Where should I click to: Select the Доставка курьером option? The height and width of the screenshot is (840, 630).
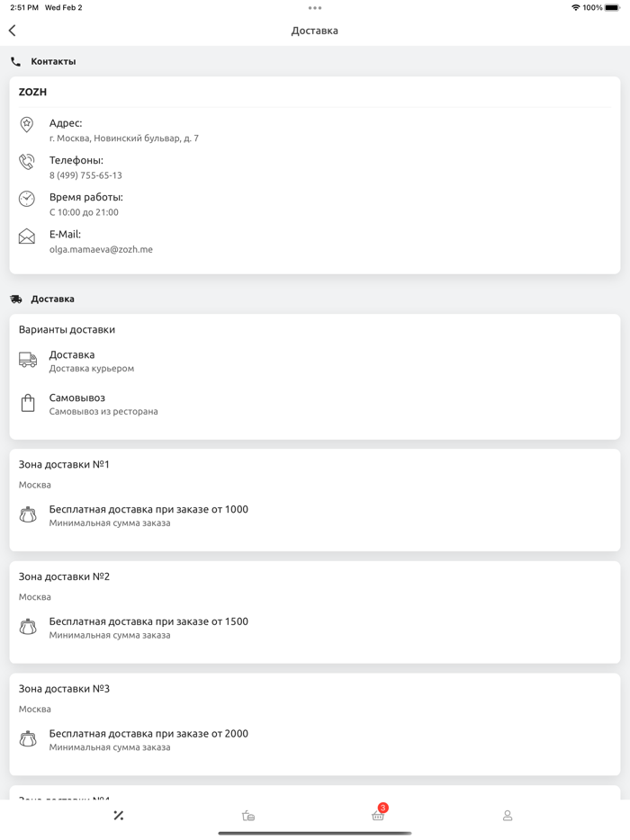point(91,369)
